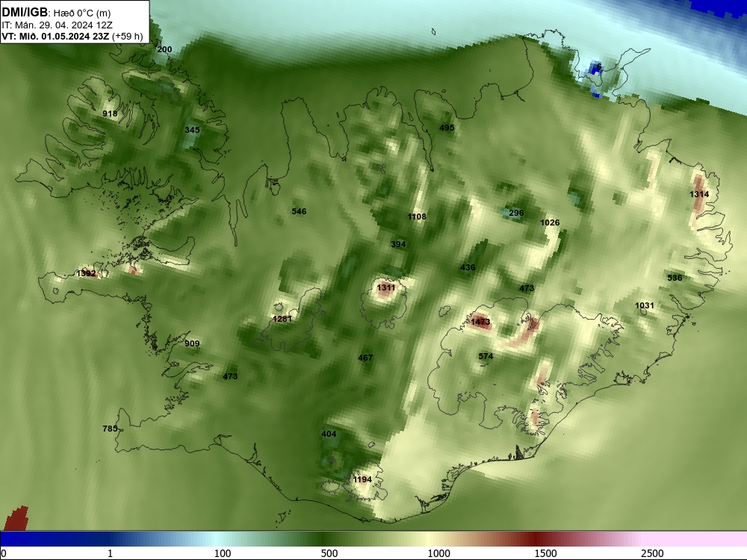This screenshot has height=560, width=747.
Task: Click the map value 436
Action: coord(468,267)
